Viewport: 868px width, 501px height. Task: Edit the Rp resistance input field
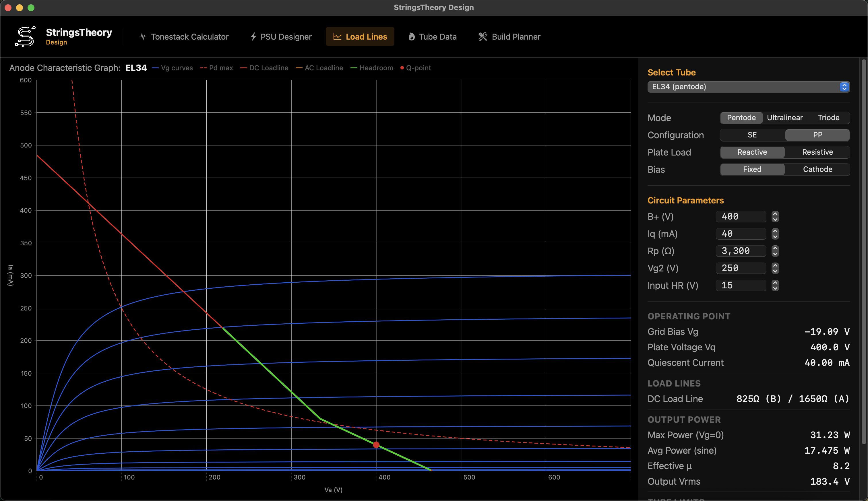tap(740, 251)
